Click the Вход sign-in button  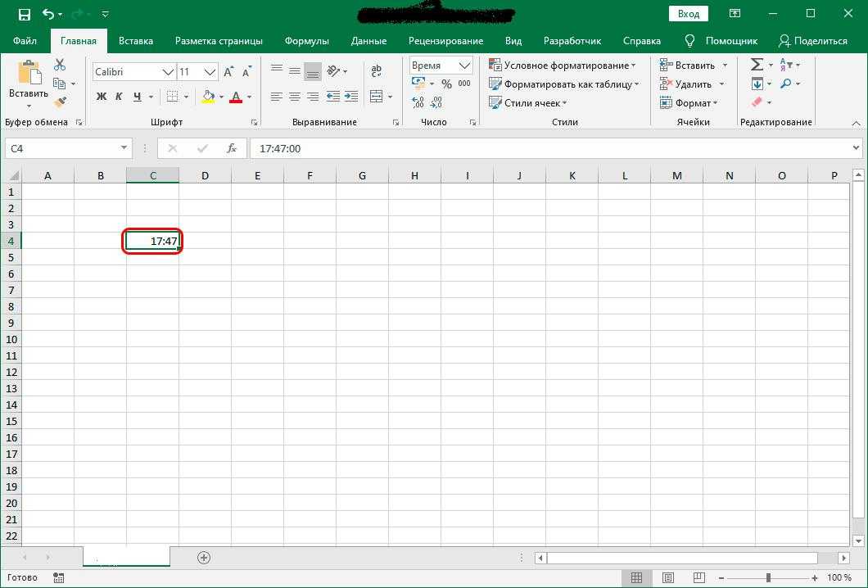click(x=689, y=14)
